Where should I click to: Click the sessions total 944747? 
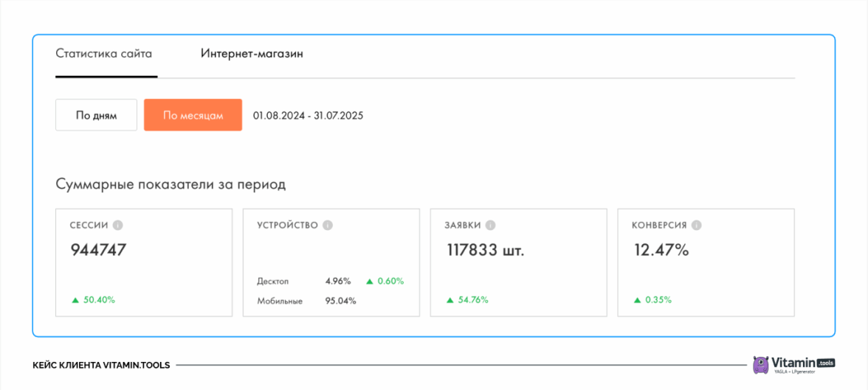coord(98,250)
